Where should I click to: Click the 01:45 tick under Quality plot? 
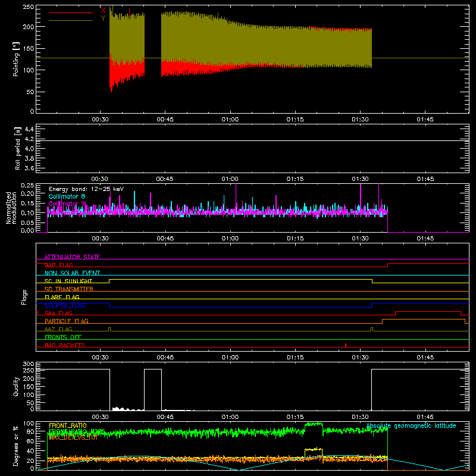[425, 417]
